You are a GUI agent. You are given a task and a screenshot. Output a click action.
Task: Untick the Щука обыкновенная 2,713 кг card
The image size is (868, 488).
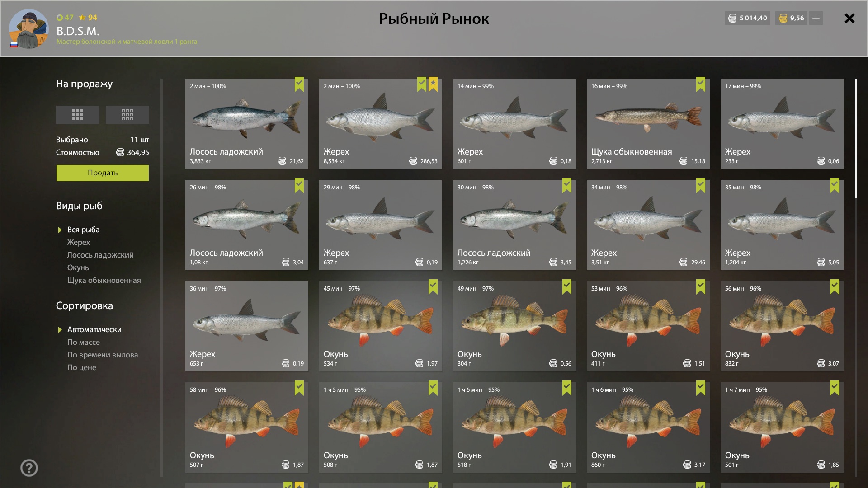point(700,84)
